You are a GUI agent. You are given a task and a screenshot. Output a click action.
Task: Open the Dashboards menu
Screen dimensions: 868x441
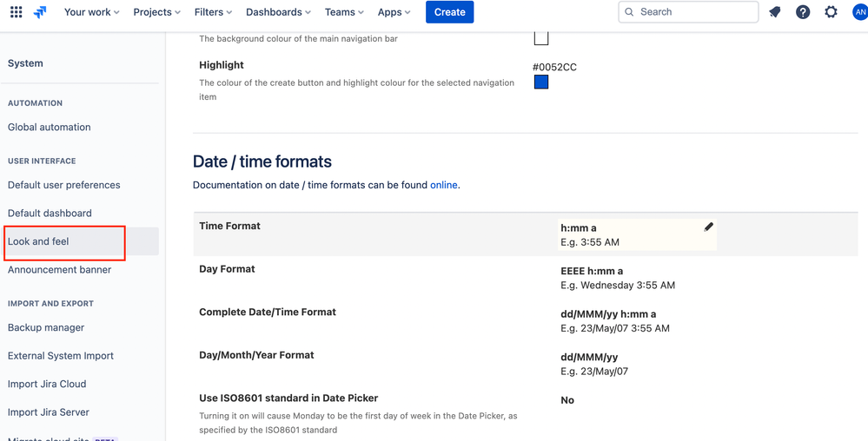(x=278, y=12)
